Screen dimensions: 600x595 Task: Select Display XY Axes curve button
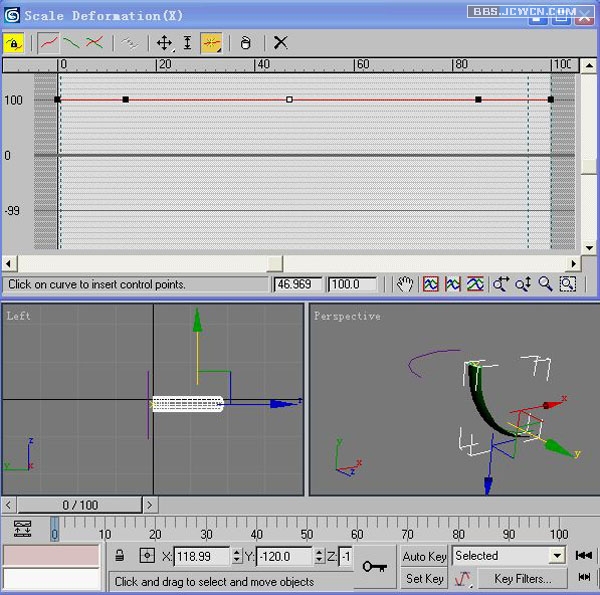point(95,43)
